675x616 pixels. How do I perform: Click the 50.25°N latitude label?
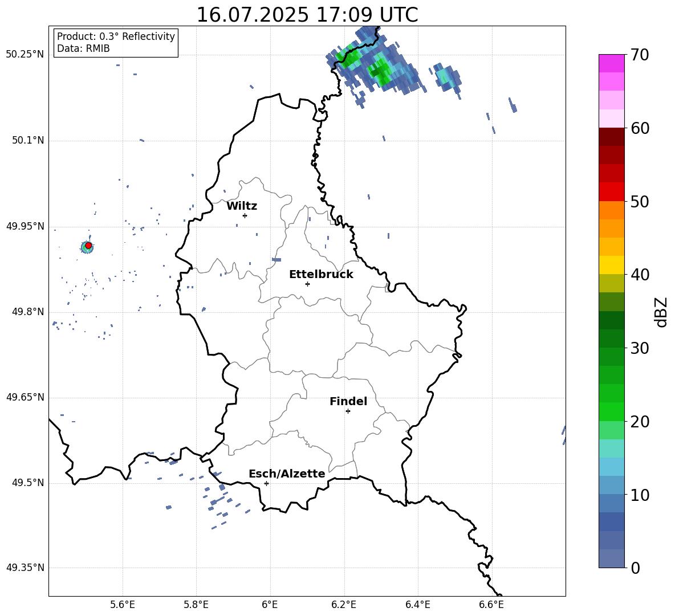click(x=25, y=55)
